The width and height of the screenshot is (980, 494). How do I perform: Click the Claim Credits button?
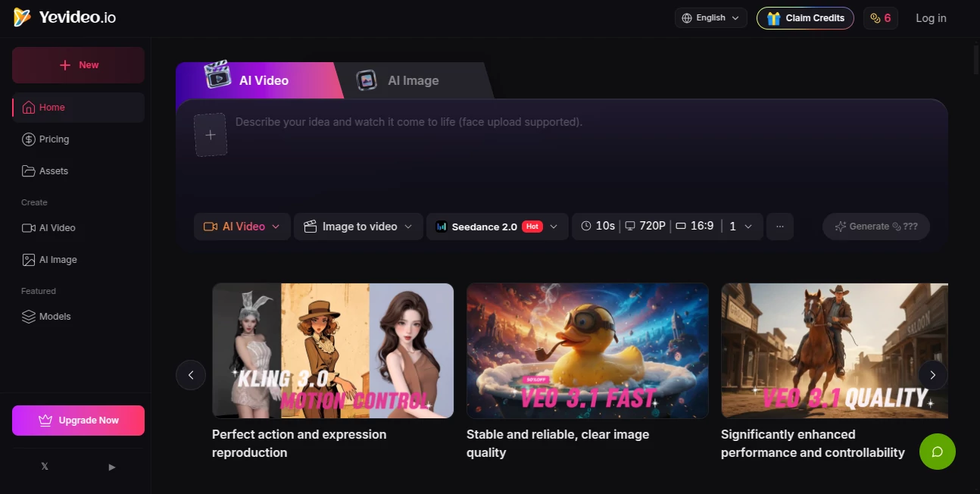(x=805, y=18)
